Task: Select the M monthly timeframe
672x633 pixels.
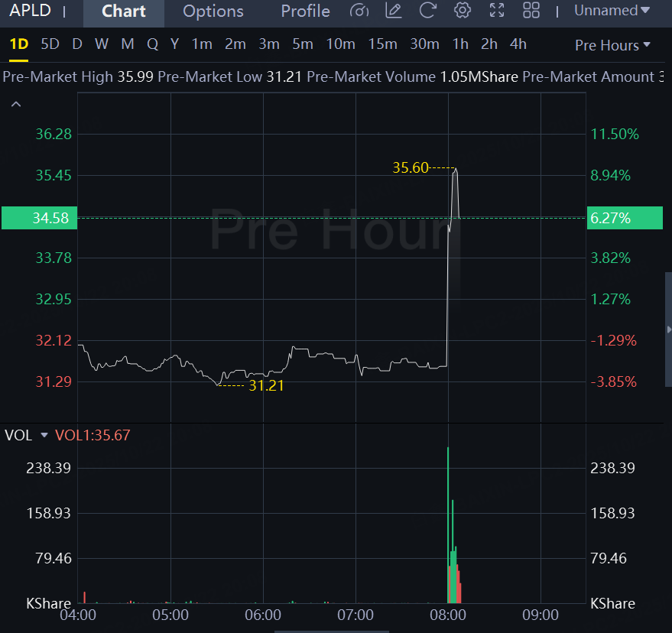Action: [127, 44]
